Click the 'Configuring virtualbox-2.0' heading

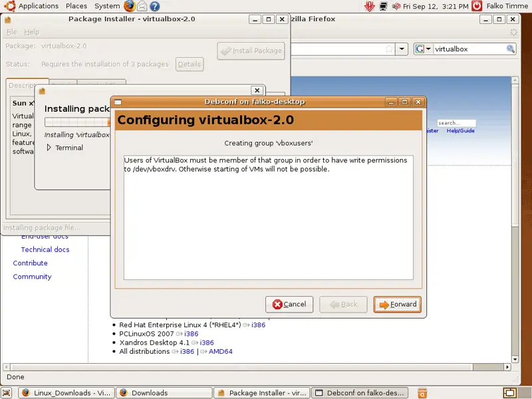pos(205,120)
